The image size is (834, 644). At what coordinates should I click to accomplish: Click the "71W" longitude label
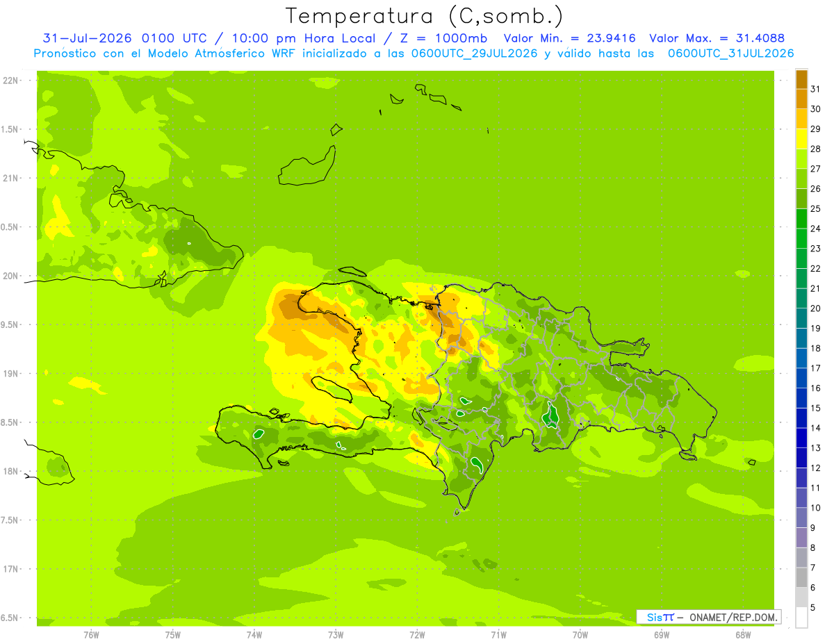click(498, 634)
